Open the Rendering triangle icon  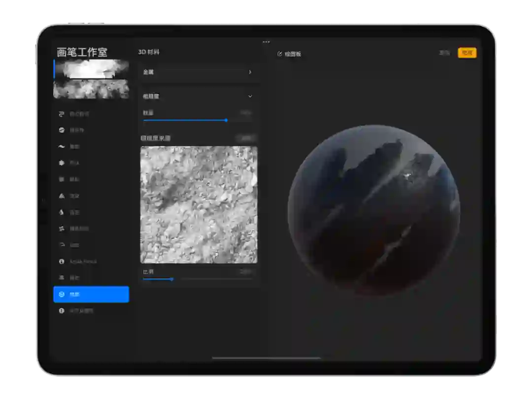(x=62, y=196)
